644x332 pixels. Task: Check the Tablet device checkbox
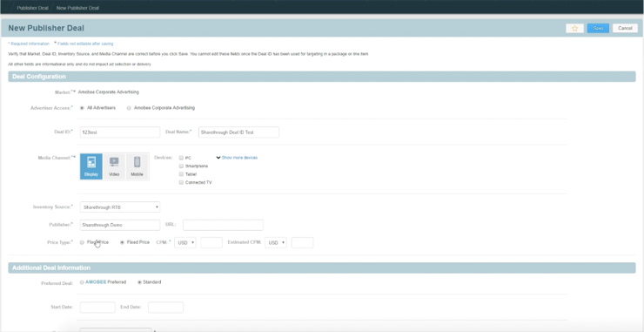[181, 174]
